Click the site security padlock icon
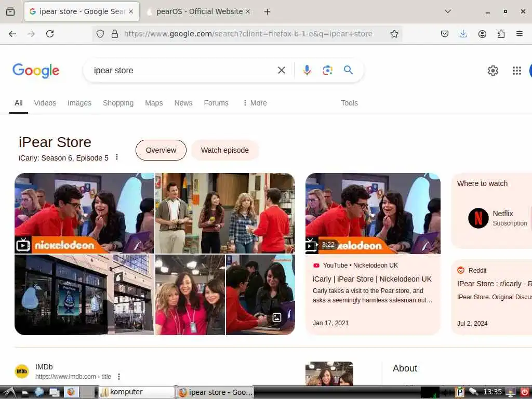 [115, 34]
